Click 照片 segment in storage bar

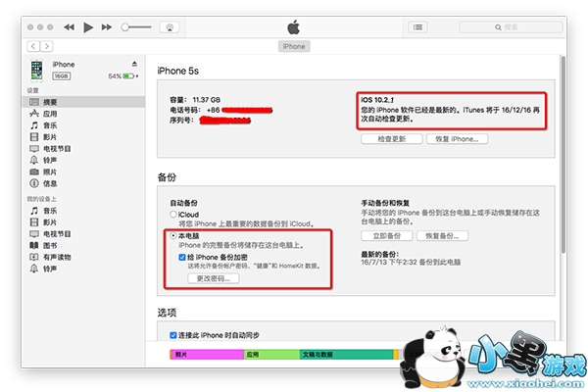[x=207, y=354]
